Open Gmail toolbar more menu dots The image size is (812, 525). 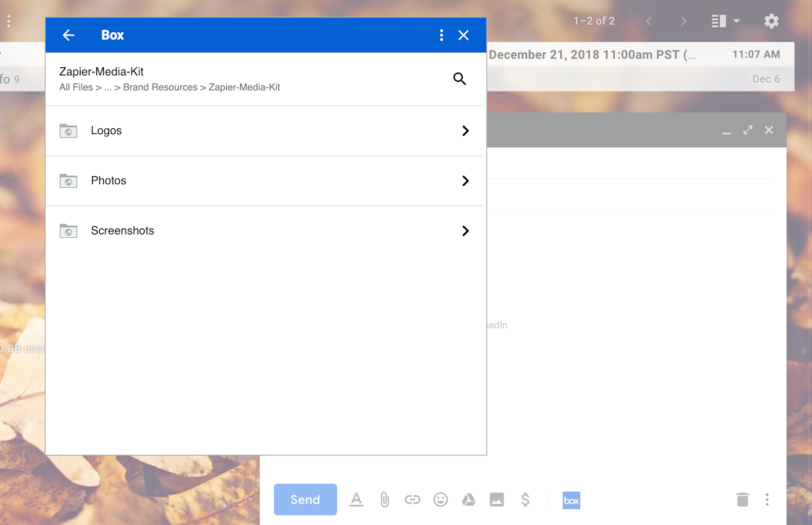click(x=9, y=21)
